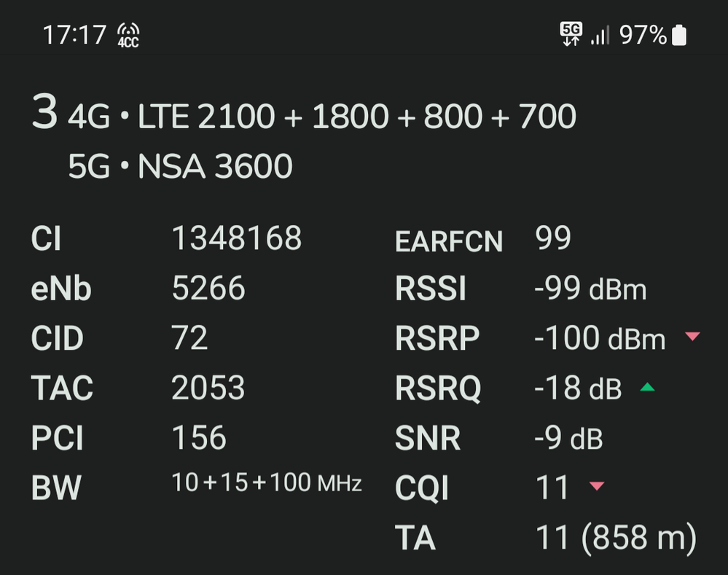Tap the EARFCN value 99
This screenshot has width=728, height=575.
tap(552, 238)
